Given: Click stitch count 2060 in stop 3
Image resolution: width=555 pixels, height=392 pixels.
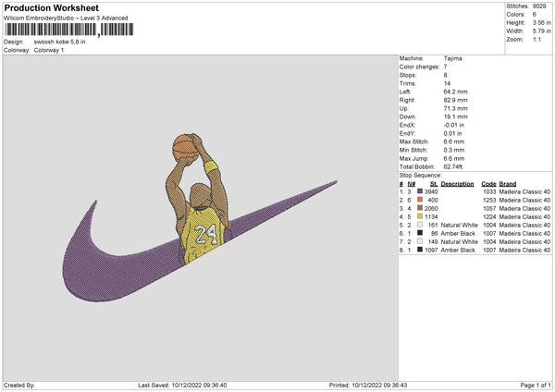Looking at the screenshot, I should pos(431,208).
